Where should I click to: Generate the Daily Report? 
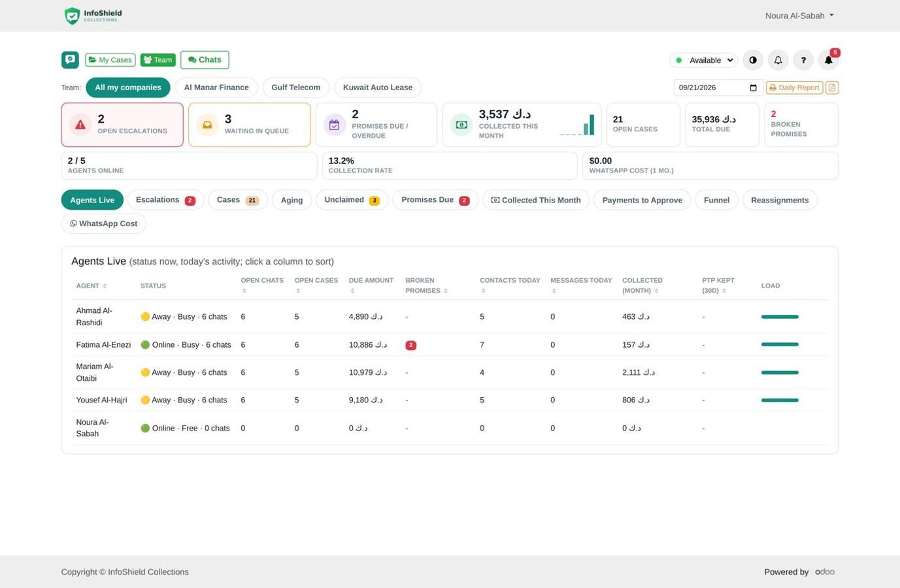794,88
